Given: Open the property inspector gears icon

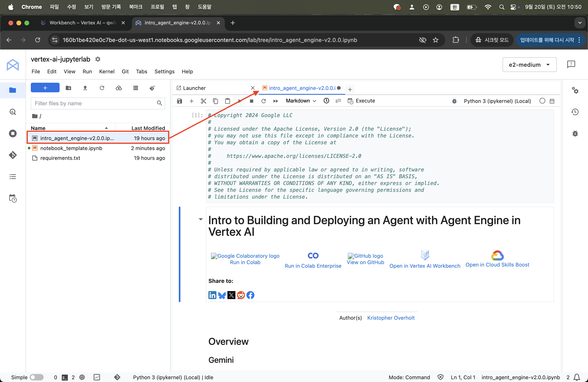Looking at the screenshot, I should 575,90.
